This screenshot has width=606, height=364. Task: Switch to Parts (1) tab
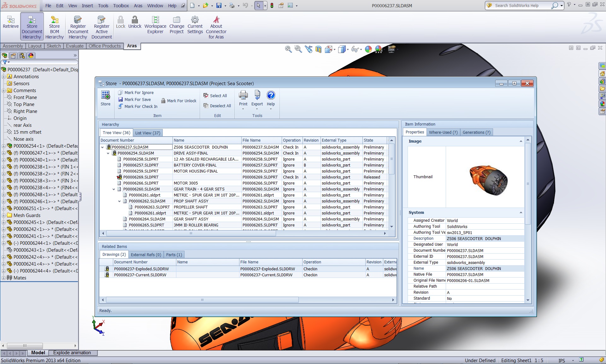tap(174, 255)
